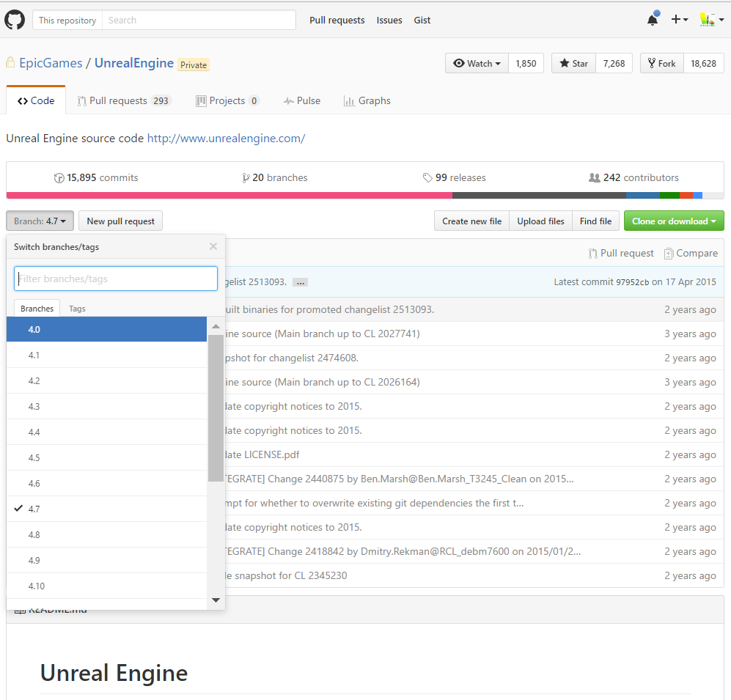Viewport: 731px width, 700px height.
Task: Switch to Pull requests 293 tab
Action: click(125, 100)
